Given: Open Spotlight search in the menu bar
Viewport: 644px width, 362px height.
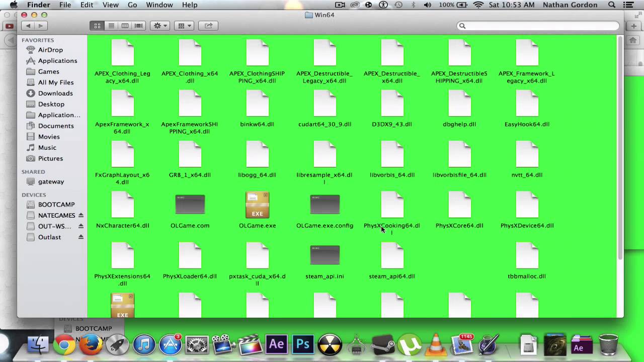Looking at the screenshot, I should [612, 5].
